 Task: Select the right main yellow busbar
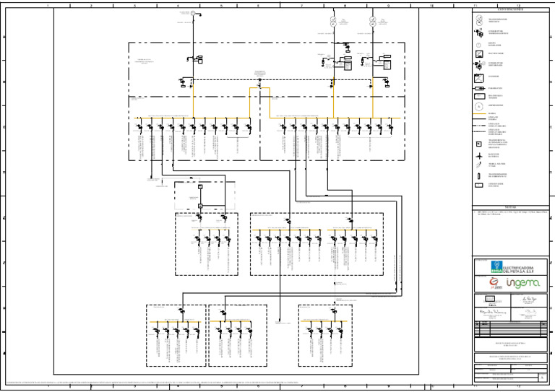335,118
